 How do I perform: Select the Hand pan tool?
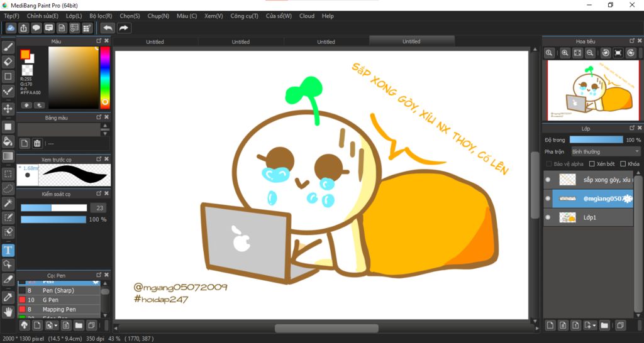8,312
